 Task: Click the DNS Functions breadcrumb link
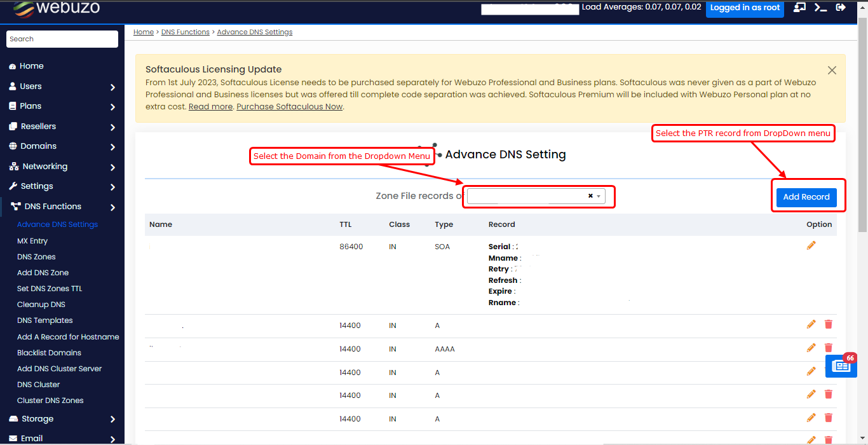pos(185,32)
